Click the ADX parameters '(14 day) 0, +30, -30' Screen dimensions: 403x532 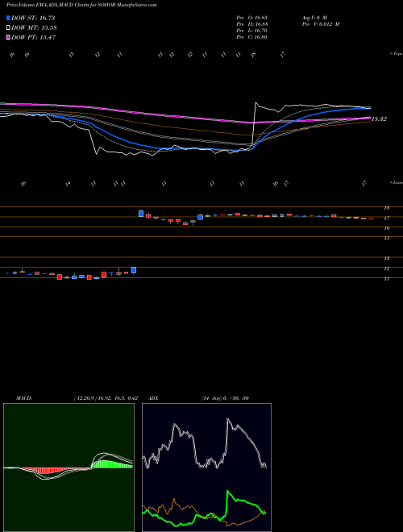pyautogui.click(x=225, y=398)
